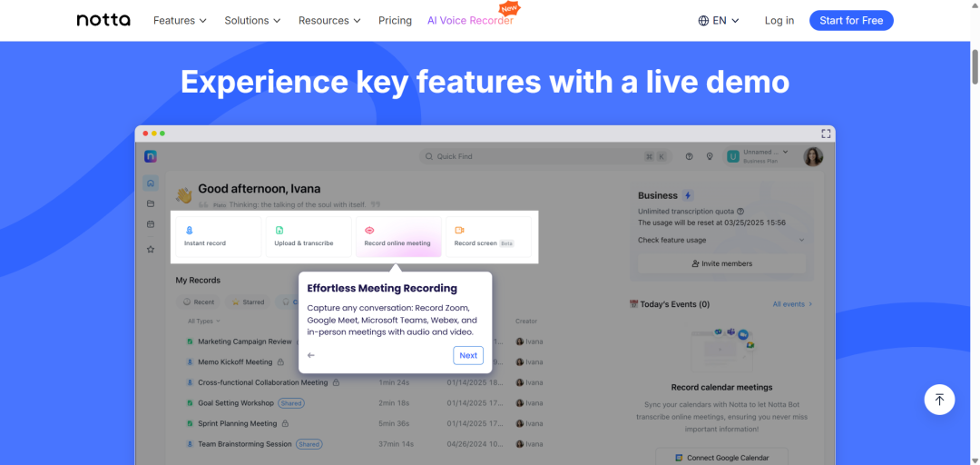The image size is (980, 465).
Task: Click the 1min 24s duration cell
Action: (394, 382)
